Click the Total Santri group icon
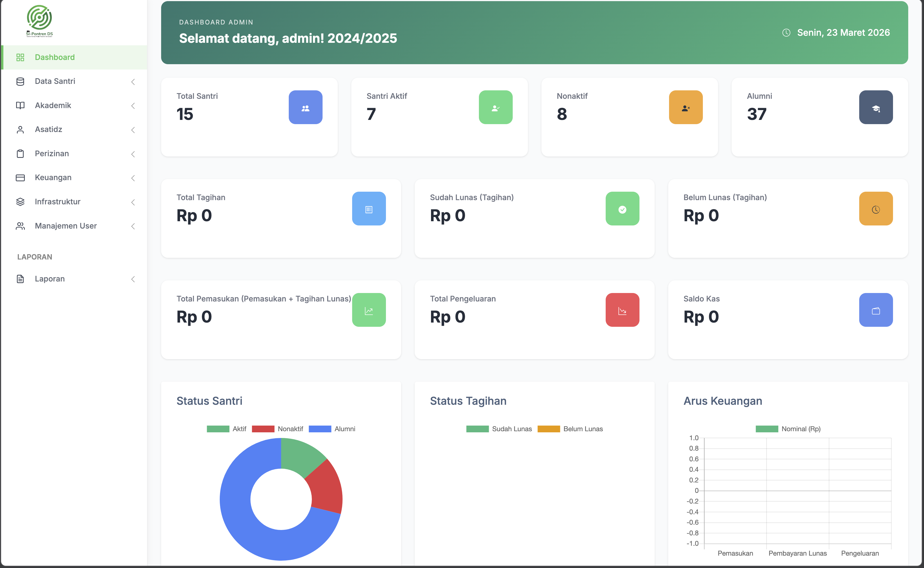Viewport: 924px width, 568px height. click(305, 108)
